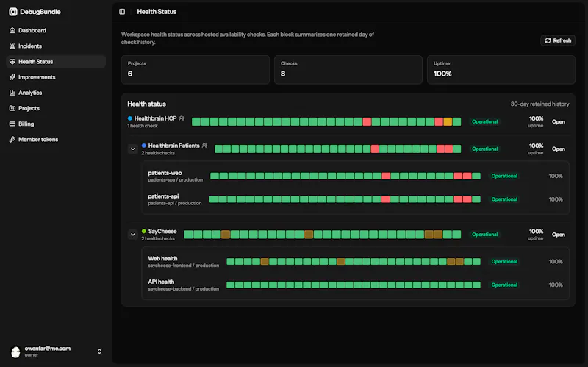Click saycheese-frontend / production label

[x=183, y=266]
